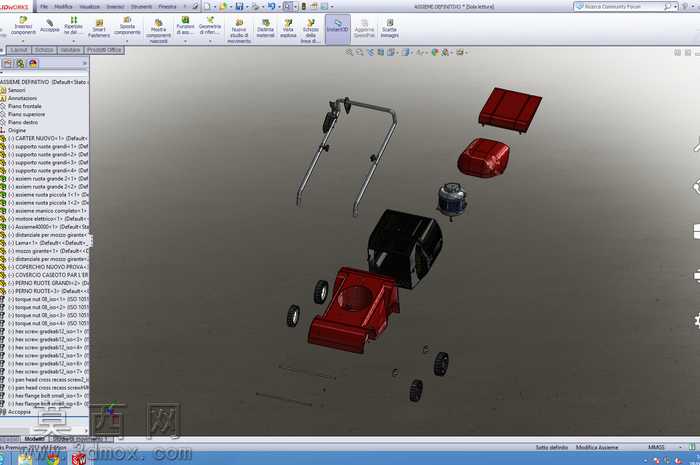Open the DisplayManager tab icon
Screen dimensions: 700x465
(x=33, y=63)
